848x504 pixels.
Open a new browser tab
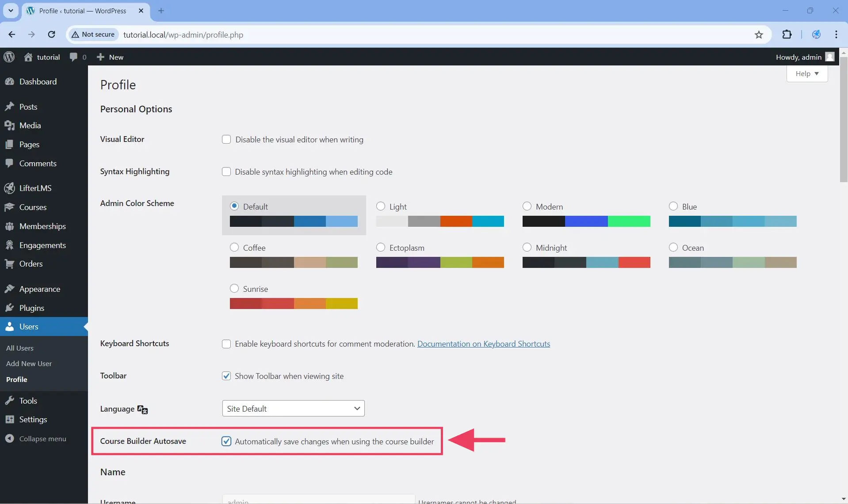click(x=161, y=11)
